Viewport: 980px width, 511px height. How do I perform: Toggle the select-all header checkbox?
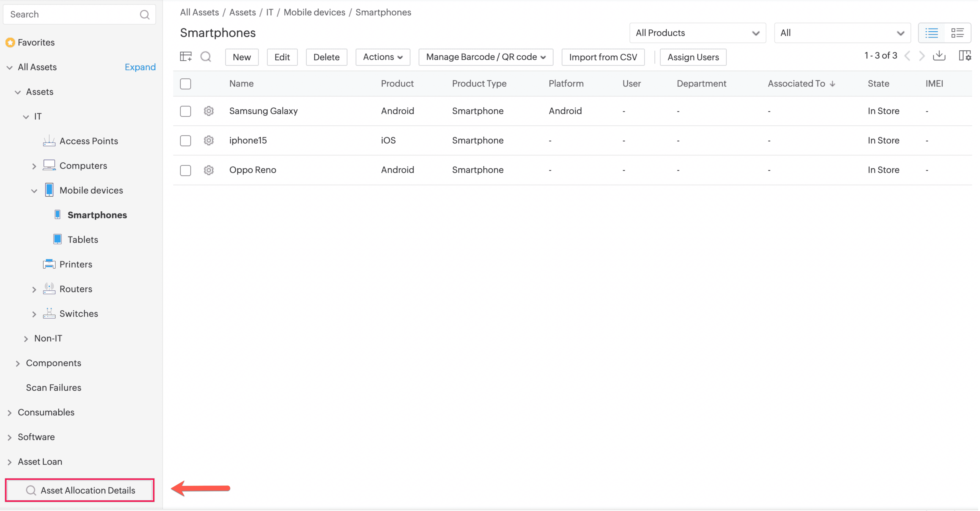point(185,84)
